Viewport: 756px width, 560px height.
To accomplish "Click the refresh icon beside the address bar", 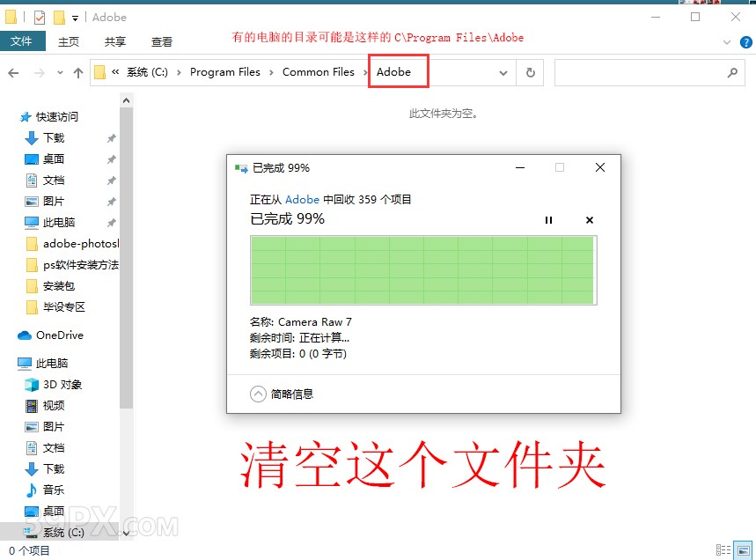I will coord(530,71).
